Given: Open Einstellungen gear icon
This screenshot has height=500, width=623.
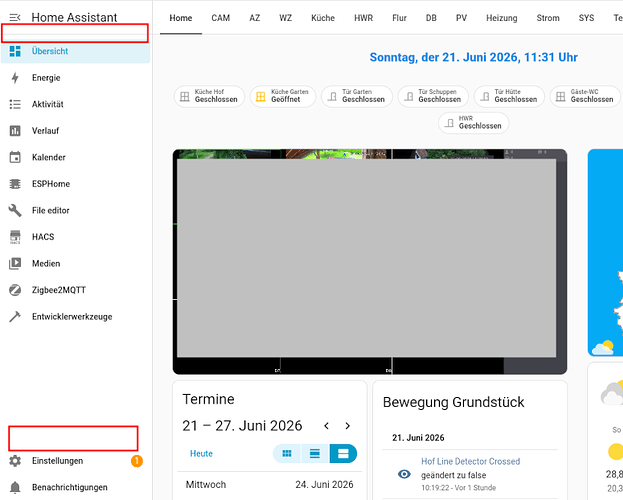Looking at the screenshot, I should pyautogui.click(x=15, y=461).
